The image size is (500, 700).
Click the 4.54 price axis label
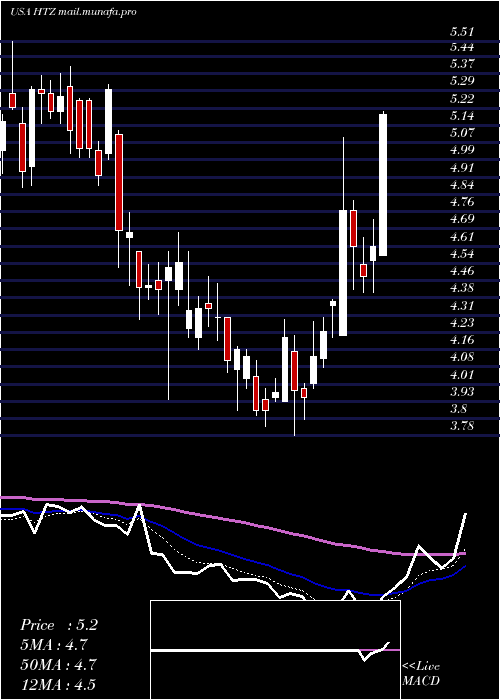click(x=461, y=254)
